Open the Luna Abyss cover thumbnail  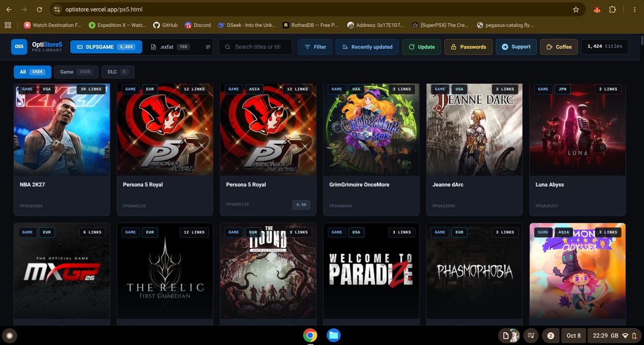tap(577, 129)
